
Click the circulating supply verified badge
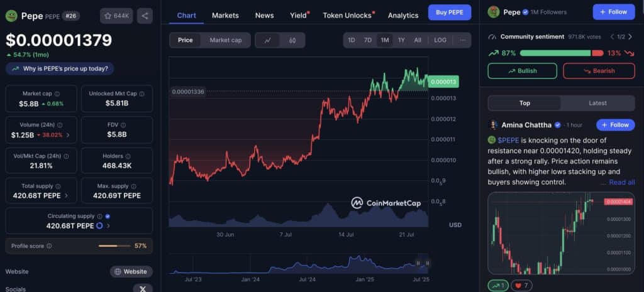tap(108, 216)
